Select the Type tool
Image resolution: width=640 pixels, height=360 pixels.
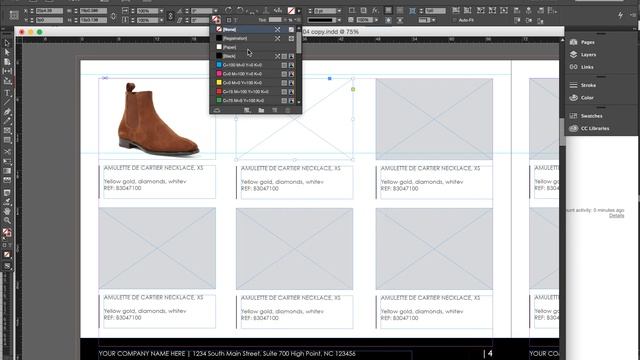[7, 93]
